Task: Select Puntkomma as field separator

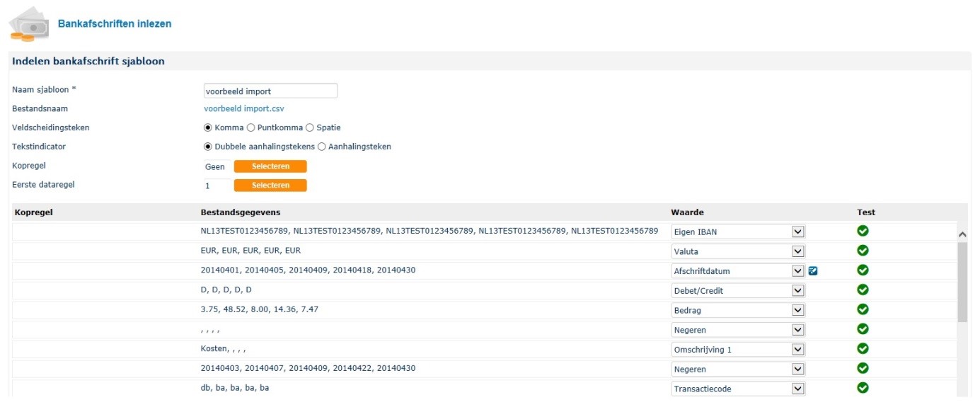Action: 250,128
